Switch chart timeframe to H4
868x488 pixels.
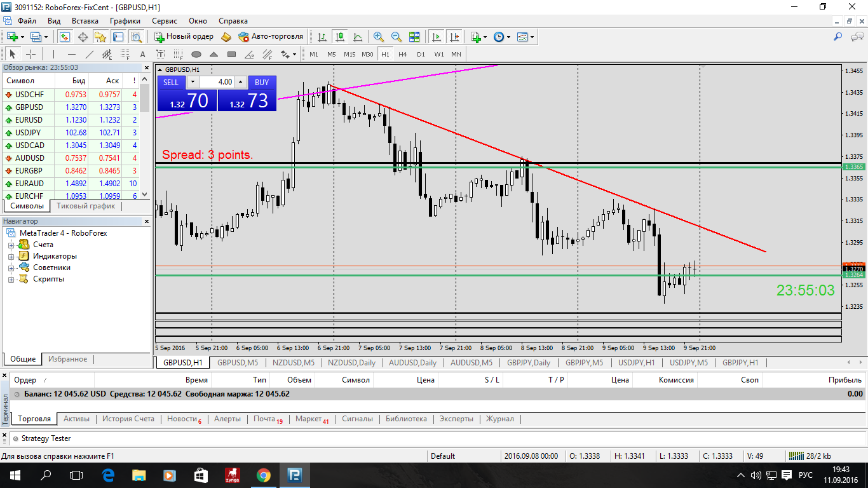[x=403, y=54]
